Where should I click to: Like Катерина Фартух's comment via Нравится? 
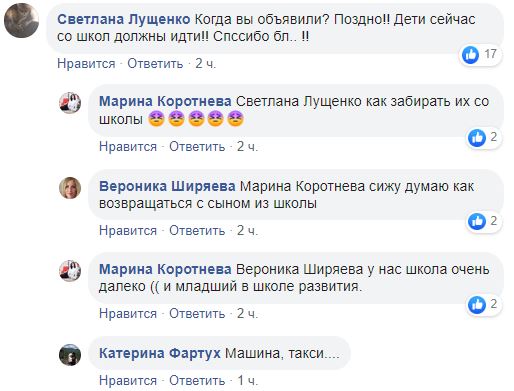(128, 380)
